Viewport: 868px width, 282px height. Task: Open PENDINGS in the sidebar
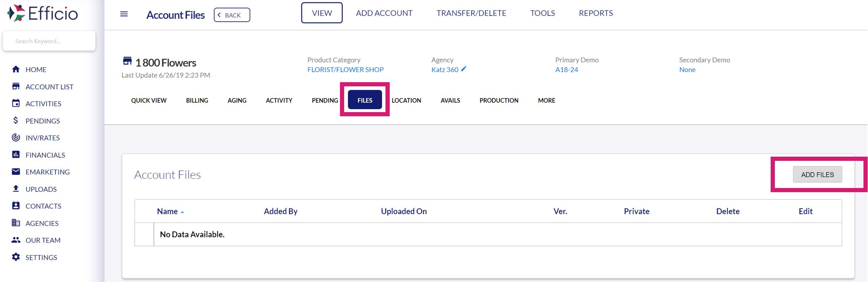43,120
